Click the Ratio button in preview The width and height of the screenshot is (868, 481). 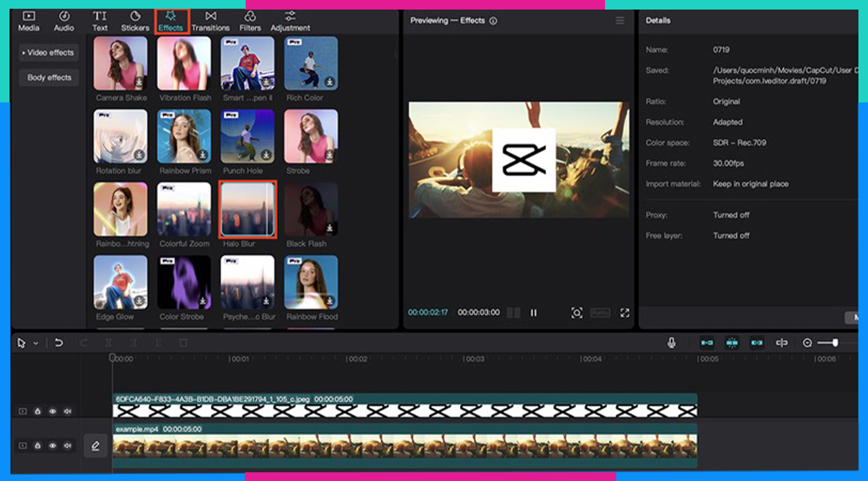pyautogui.click(x=600, y=313)
